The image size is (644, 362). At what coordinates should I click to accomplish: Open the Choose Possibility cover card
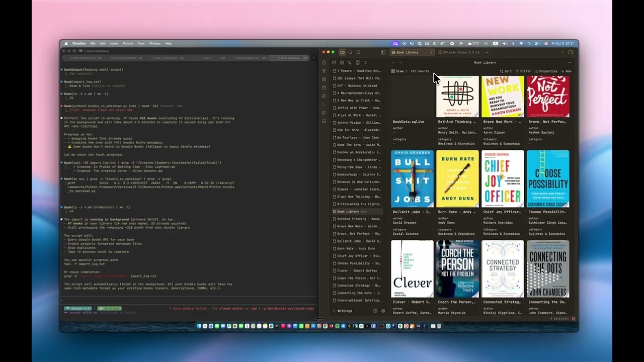tap(548, 178)
